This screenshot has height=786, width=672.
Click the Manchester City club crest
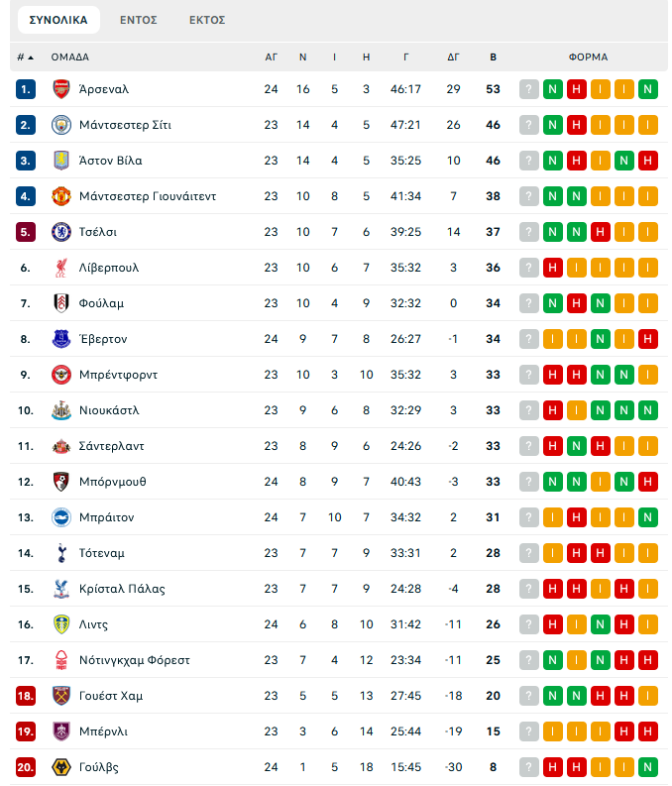coord(61,125)
